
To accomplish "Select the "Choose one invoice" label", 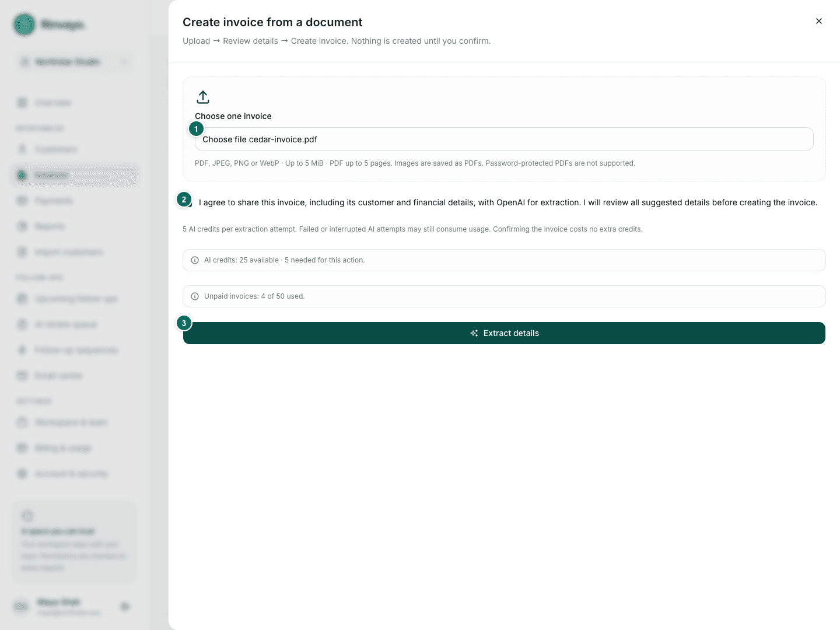I will pos(233,116).
